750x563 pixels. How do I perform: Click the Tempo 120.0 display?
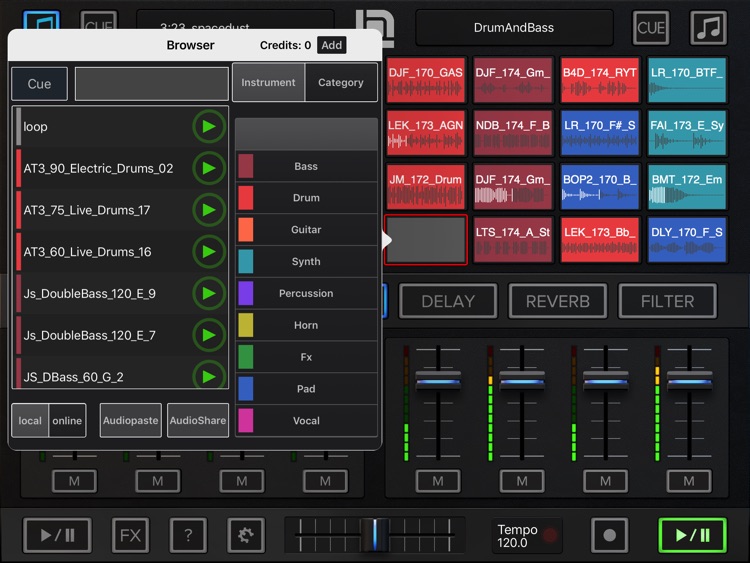coord(526,536)
